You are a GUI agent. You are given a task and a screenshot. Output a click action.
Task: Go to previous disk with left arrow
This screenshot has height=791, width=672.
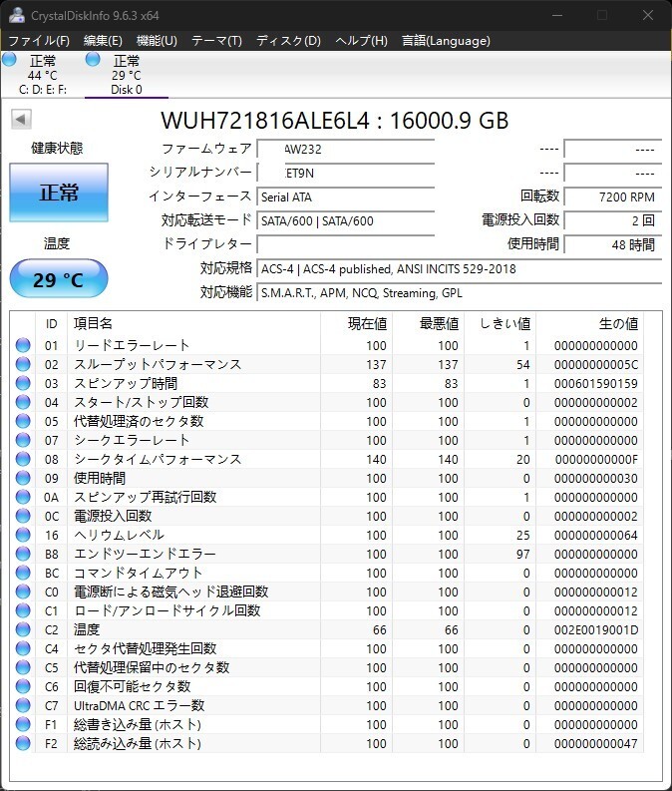[21, 119]
